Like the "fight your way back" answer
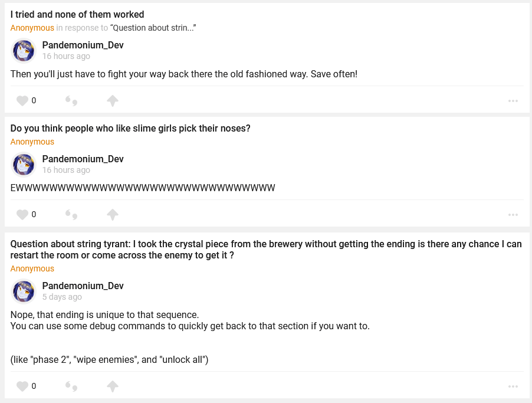The height and width of the screenshot is (403, 532). pyautogui.click(x=22, y=101)
